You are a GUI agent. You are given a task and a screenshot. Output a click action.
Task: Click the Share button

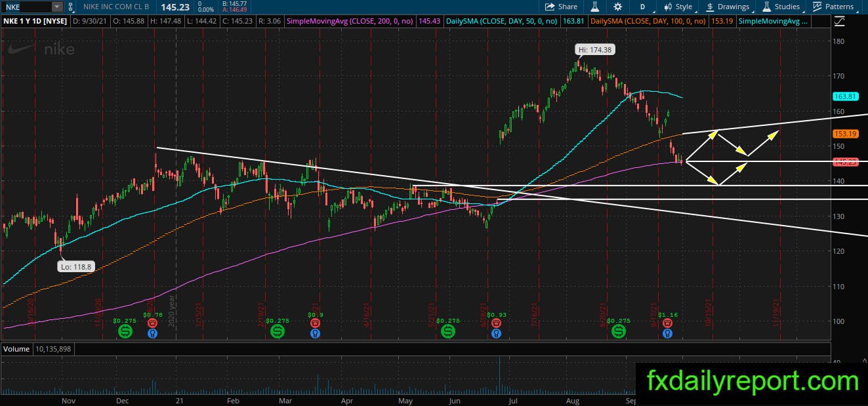[561, 7]
